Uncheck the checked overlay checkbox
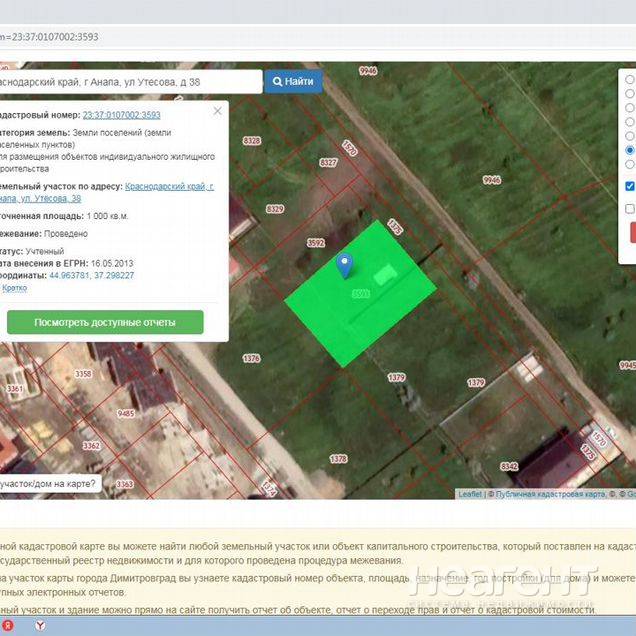The width and height of the screenshot is (636, 636). [x=629, y=186]
